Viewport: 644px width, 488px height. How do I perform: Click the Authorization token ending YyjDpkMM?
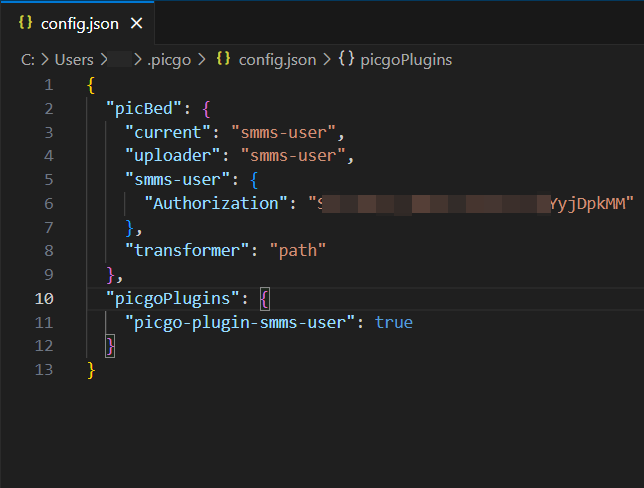pyautogui.click(x=471, y=204)
